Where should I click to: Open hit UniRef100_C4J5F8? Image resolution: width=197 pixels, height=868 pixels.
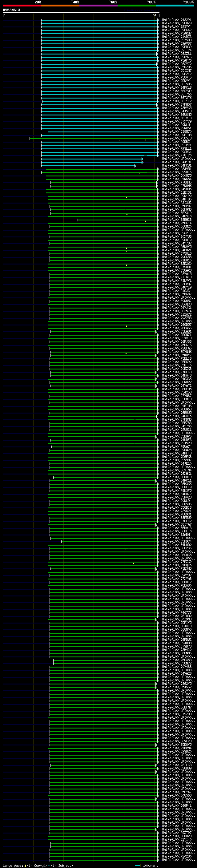[176, 111]
